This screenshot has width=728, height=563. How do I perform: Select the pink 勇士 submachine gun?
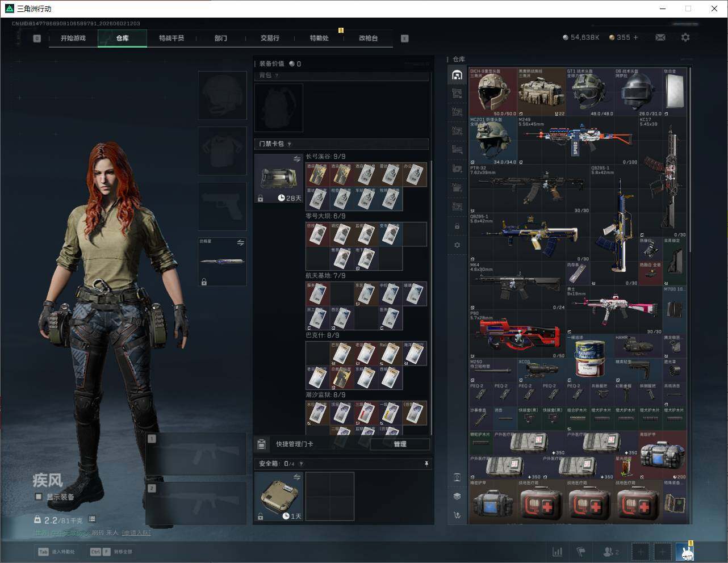(x=614, y=310)
